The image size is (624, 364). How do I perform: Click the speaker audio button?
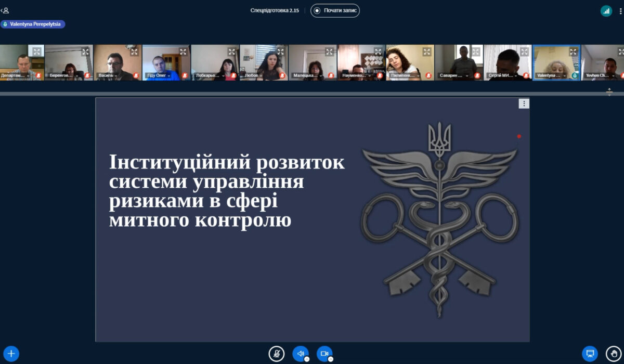300,354
